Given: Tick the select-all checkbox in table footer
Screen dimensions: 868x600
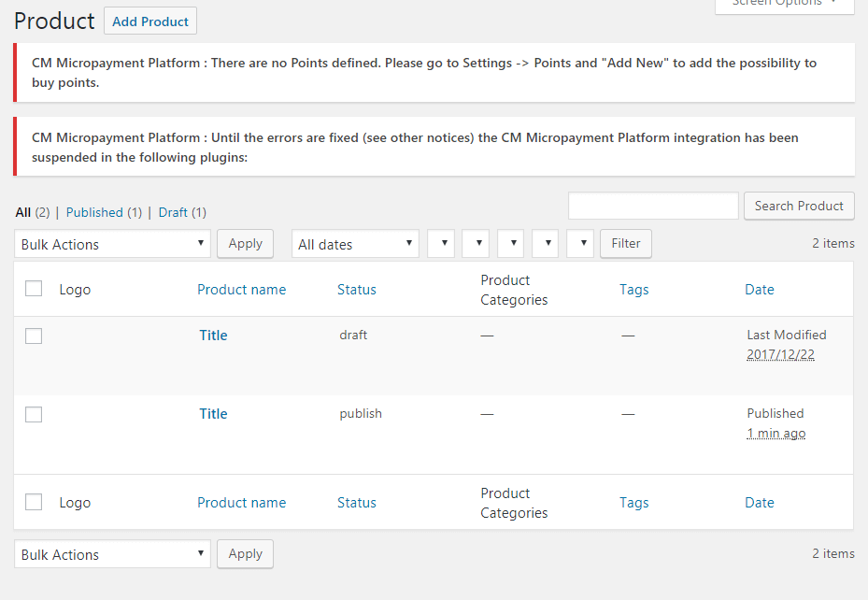Looking at the screenshot, I should 34,502.
